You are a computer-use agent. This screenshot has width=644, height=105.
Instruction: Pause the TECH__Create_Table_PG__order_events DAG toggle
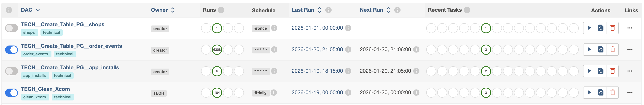tap(12, 50)
